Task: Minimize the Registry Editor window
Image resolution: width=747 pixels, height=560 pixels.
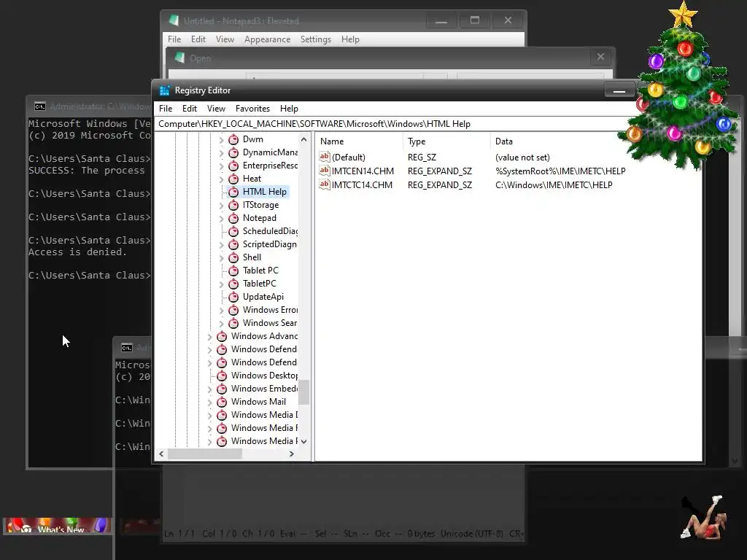Action: tap(619, 90)
